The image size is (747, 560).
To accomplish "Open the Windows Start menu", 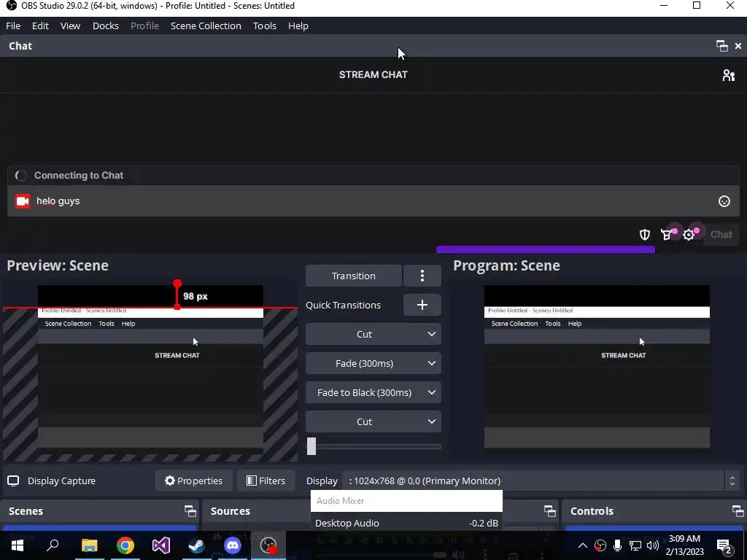I will (18, 545).
